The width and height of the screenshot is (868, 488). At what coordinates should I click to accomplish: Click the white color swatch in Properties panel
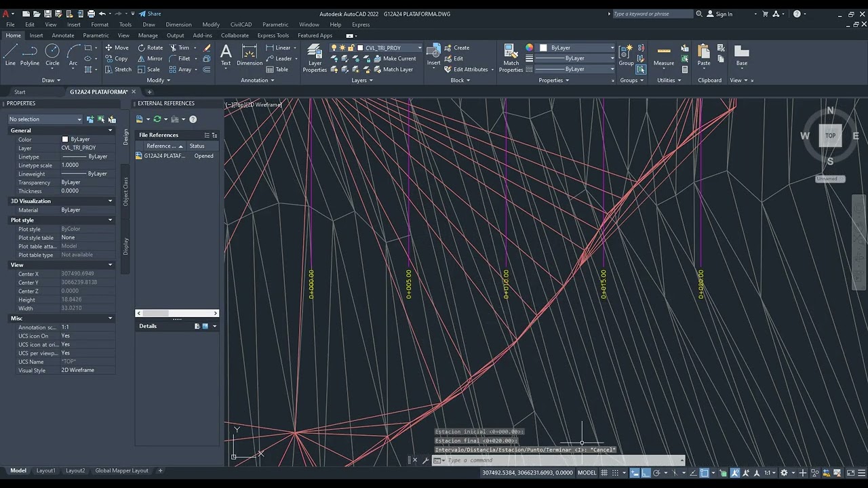click(x=65, y=139)
